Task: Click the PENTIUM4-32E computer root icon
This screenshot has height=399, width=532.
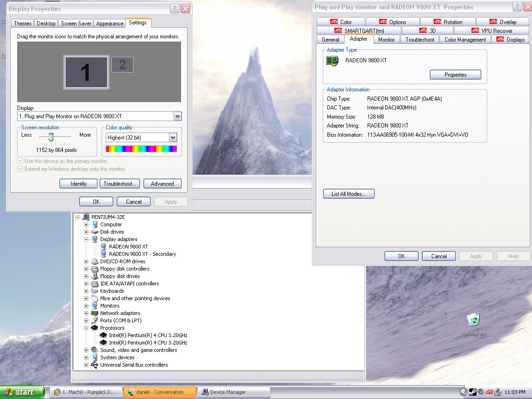Action: coord(86,217)
